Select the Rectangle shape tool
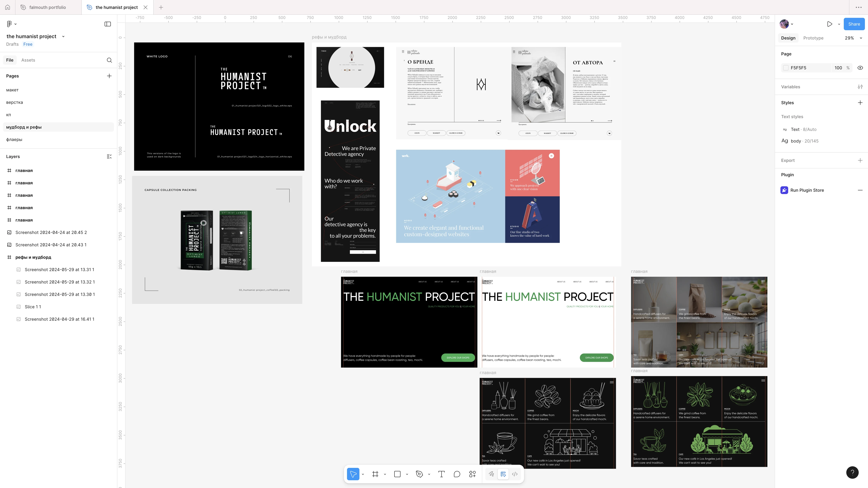Viewport: 868px width, 488px height. click(x=397, y=474)
